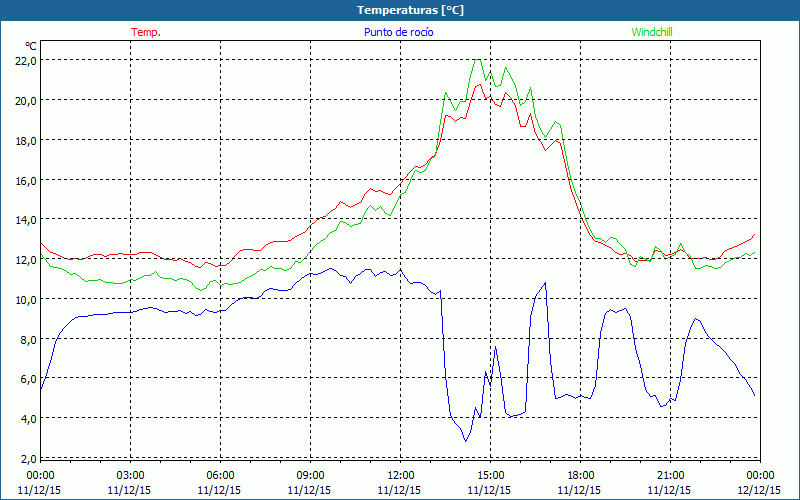Image resolution: width=800 pixels, height=500 pixels.
Task: Click the '00:00' label above date 12/12/15
Action: tap(760, 476)
